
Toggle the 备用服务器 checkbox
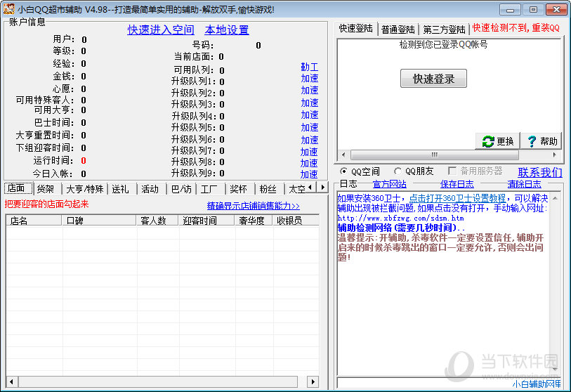[x=452, y=171]
